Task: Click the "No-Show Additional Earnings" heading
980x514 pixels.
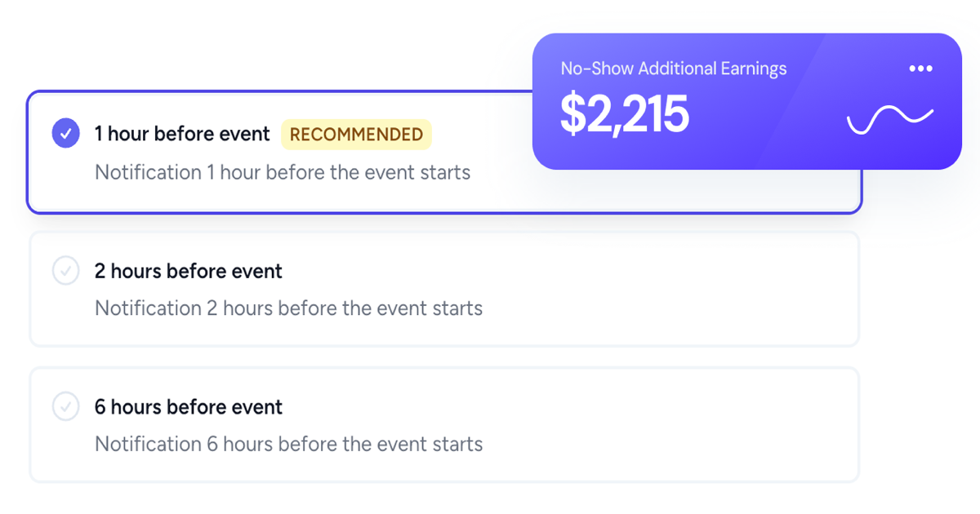Action: tap(674, 69)
